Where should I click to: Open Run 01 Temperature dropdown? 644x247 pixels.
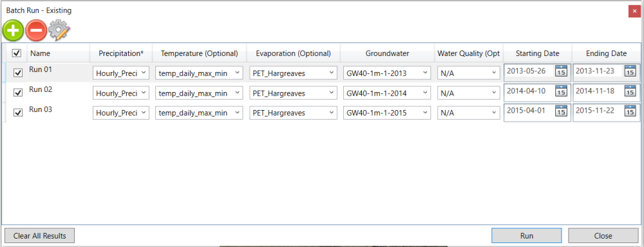coord(199,73)
